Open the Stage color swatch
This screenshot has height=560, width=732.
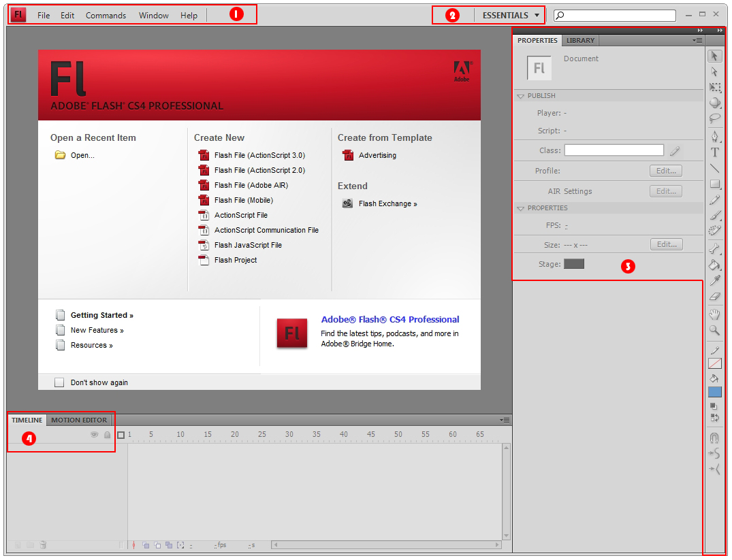pyautogui.click(x=573, y=263)
